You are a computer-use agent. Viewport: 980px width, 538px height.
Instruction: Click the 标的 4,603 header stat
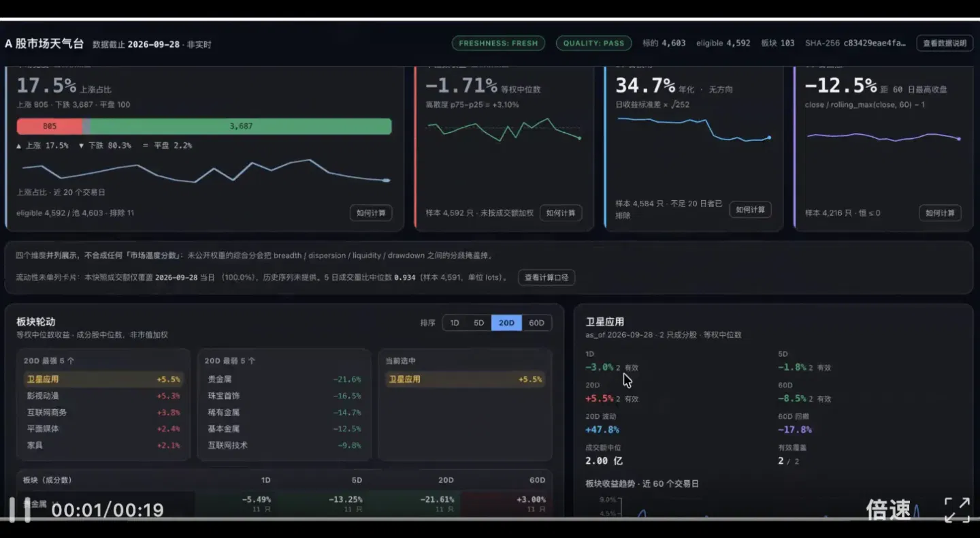664,43
